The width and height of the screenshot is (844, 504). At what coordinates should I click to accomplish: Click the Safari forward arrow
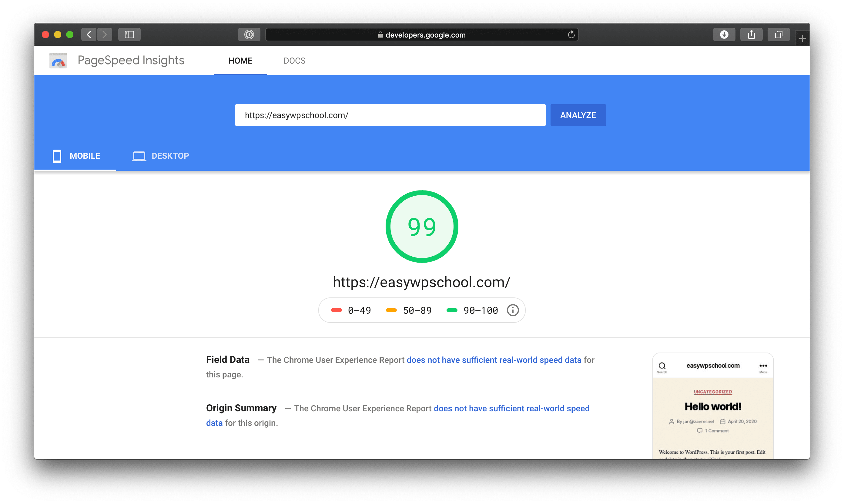(x=104, y=34)
